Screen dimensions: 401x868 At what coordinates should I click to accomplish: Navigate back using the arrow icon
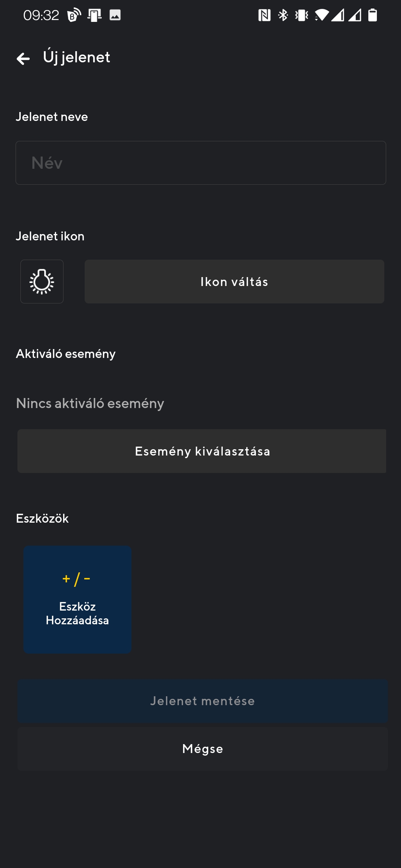24,59
